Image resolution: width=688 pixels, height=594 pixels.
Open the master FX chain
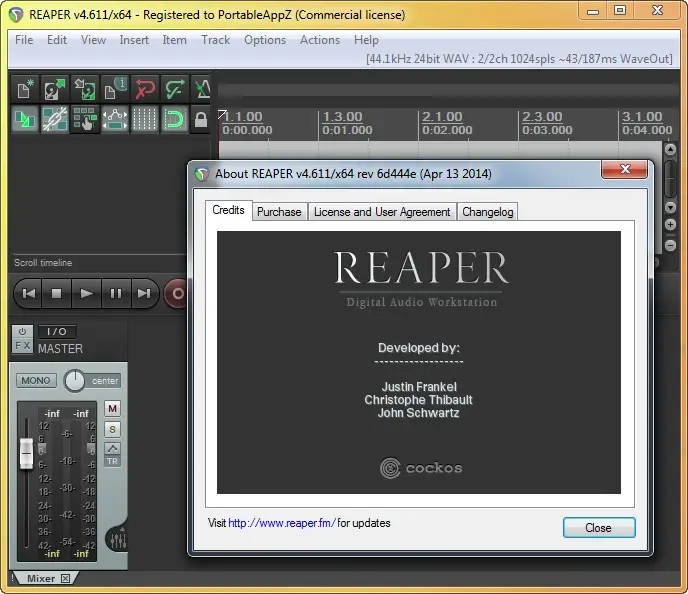pos(22,346)
